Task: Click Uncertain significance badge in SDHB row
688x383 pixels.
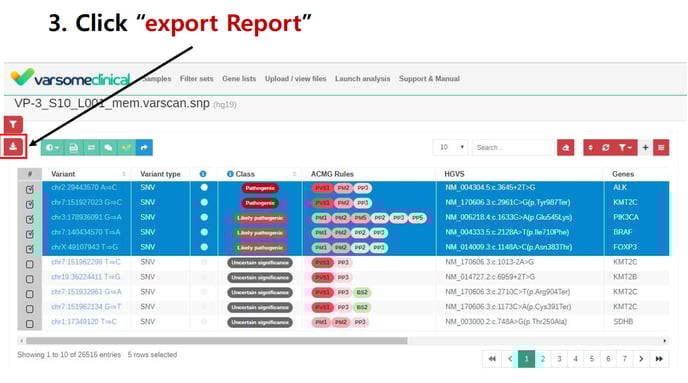Action: pos(260,322)
